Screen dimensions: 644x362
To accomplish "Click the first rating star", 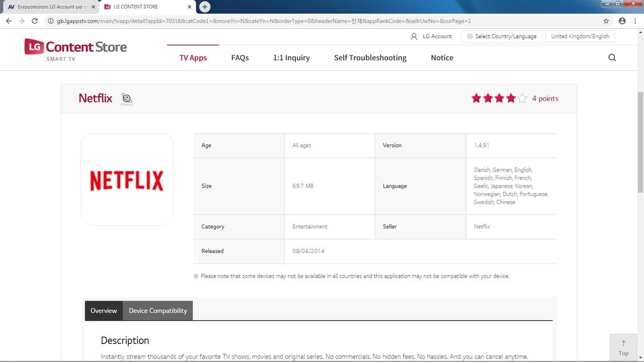I will point(476,98).
